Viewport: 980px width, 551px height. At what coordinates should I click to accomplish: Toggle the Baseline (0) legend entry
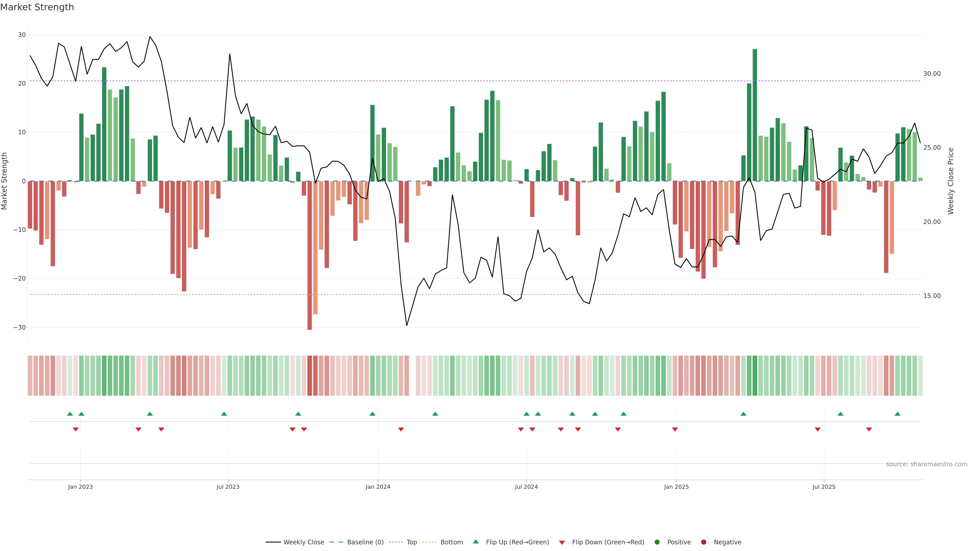pyautogui.click(x=365, y=542)
